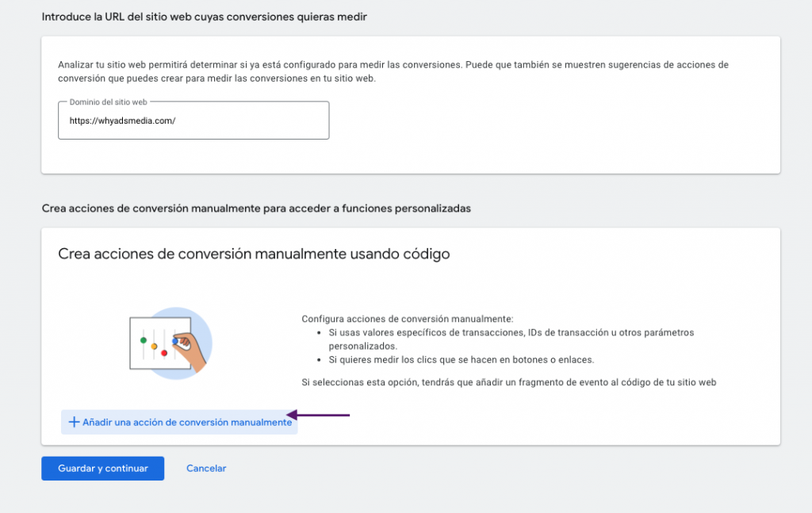Click the plus icon before 'Añadir una acción'

pos(73,422)
